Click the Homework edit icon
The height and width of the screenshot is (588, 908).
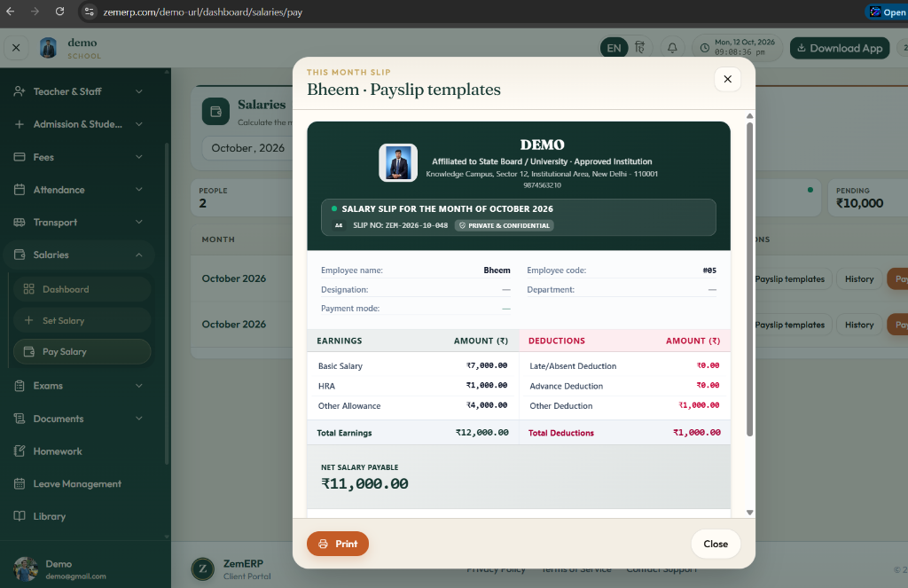pos(20,451)
